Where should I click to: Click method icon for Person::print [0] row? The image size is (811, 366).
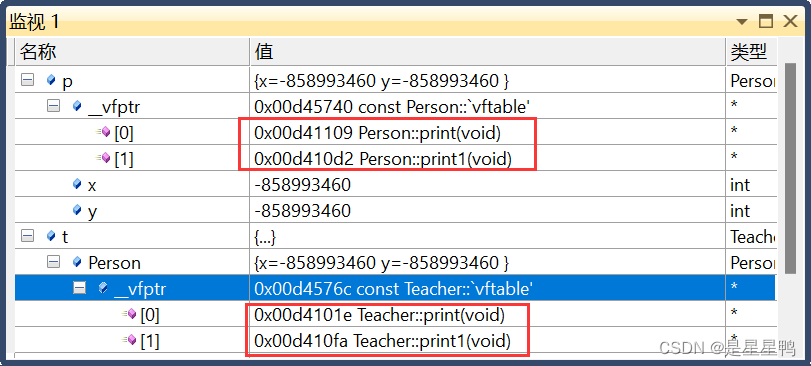click(x=103, y=132)
